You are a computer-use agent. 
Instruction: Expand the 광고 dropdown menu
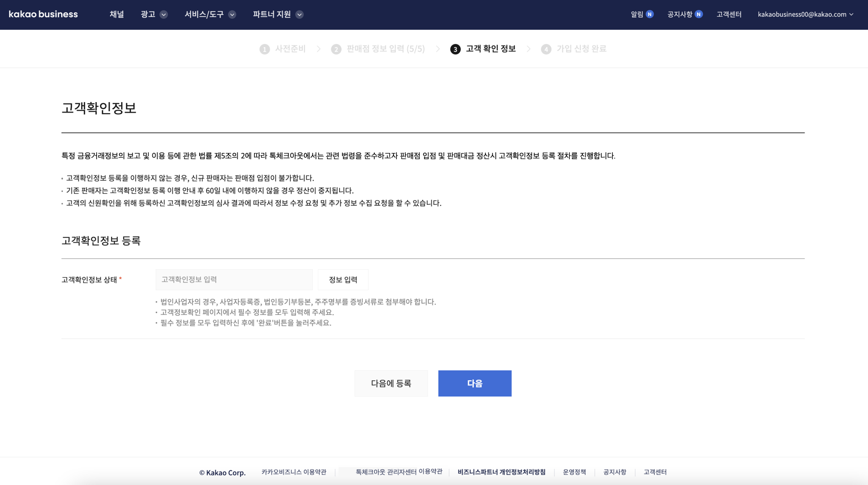(x=154, y=15)
